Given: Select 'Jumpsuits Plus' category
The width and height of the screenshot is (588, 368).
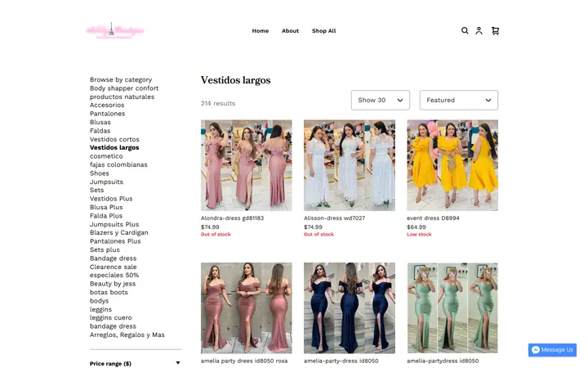Looking at the screenshot, I should coord(114,225).
